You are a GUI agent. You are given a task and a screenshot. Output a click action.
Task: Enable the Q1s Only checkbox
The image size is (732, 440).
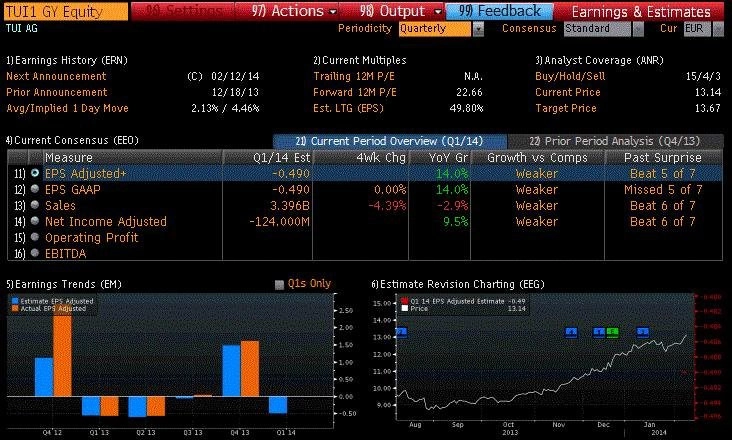[279, 285]
